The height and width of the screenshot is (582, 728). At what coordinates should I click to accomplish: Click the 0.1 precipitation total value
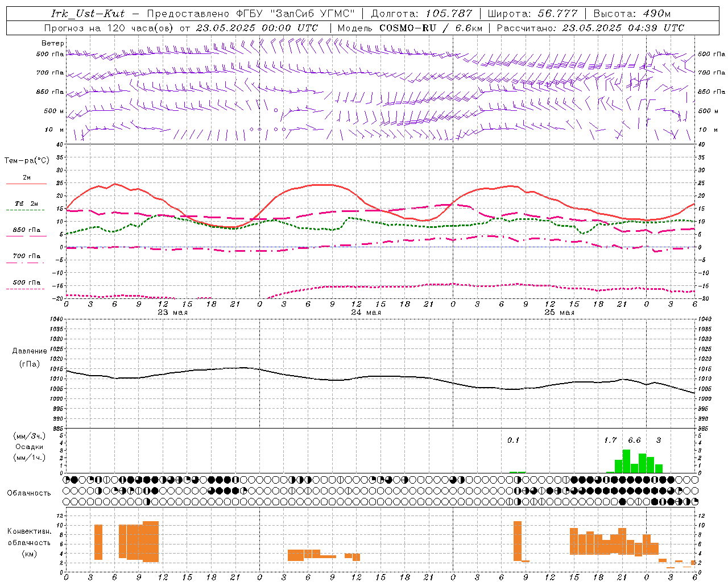pyautogui.click(x=513, y=440)
